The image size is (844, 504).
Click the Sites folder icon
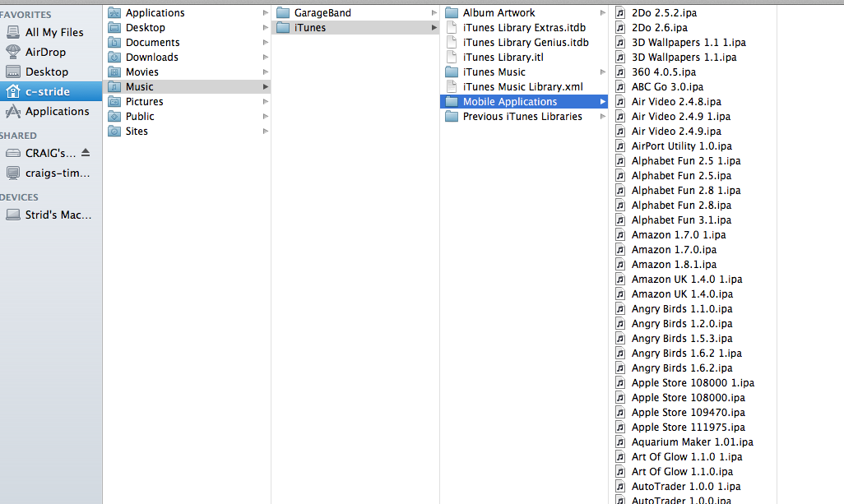tap(114, 131)
